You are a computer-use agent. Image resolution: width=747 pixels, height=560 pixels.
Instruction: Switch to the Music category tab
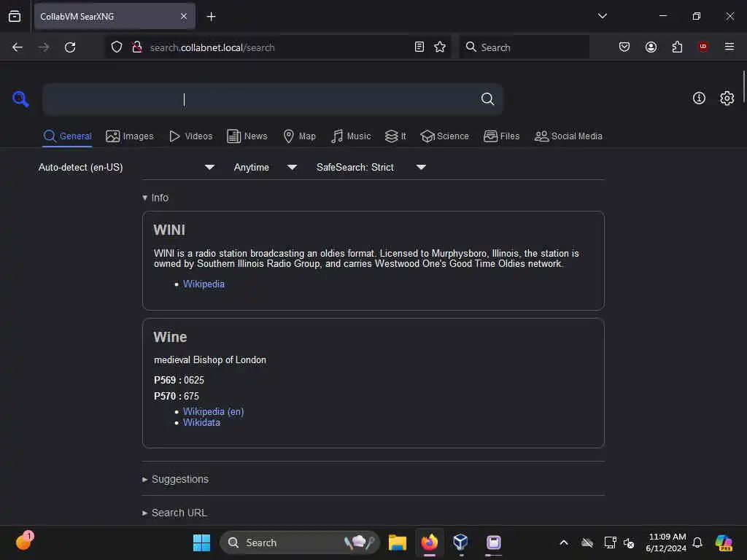coord(351,136)
